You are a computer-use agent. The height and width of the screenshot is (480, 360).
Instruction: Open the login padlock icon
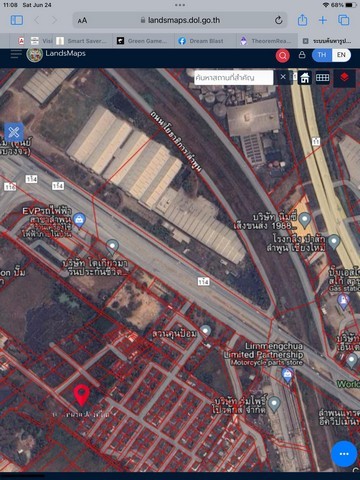click(x=302, y=55)
